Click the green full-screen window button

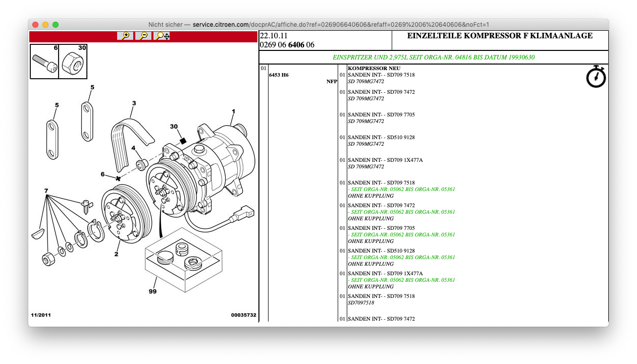[56, 24]
